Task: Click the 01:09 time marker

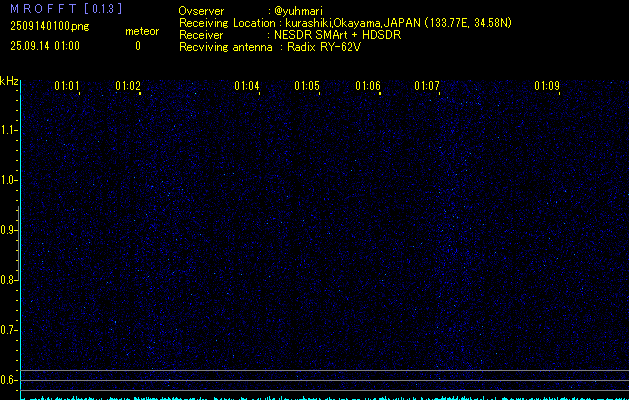Action: pos(547,85)
